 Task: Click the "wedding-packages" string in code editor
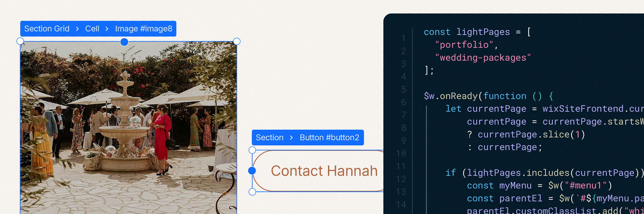tap(483, 58)
